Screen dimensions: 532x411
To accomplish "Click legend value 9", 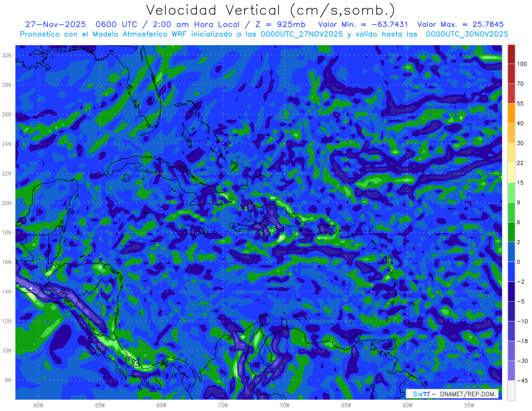I will [x=519, y=203].
